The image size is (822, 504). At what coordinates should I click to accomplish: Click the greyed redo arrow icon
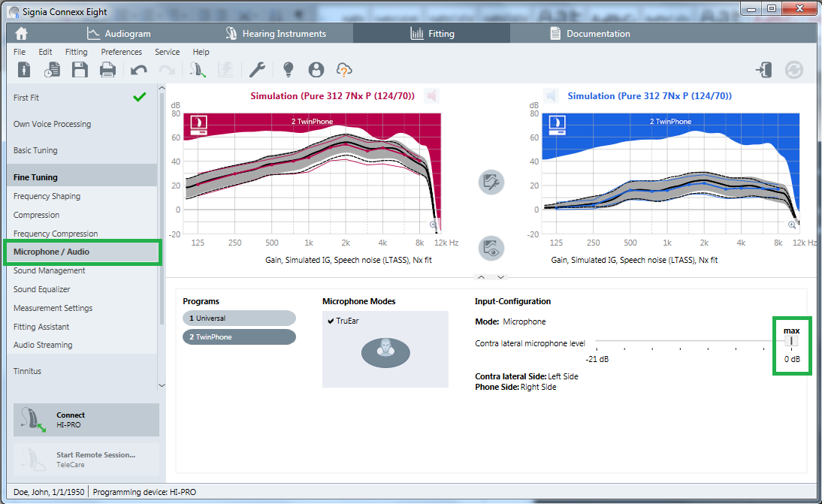pos(167,70)
